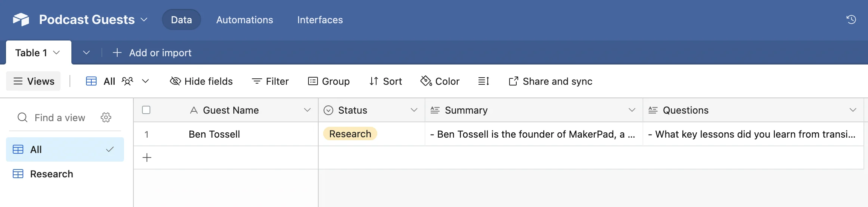Image resolution: width=868 pixels, height=207 pixels.
Task: Open the Guest Name column dropdown
Action: coord(307,110)
